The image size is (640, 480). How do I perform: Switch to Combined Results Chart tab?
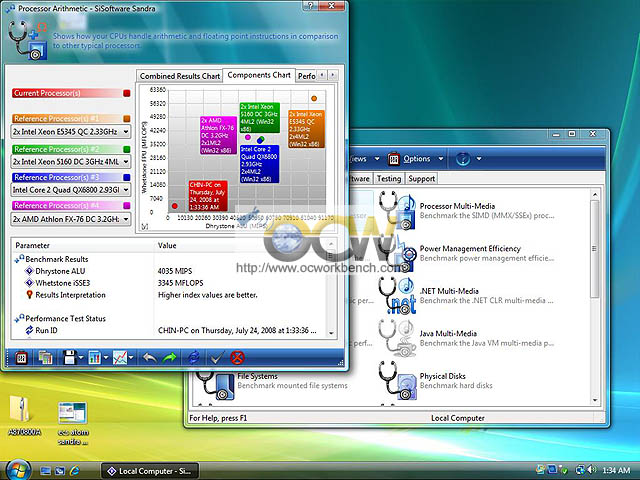coord(180,76)
